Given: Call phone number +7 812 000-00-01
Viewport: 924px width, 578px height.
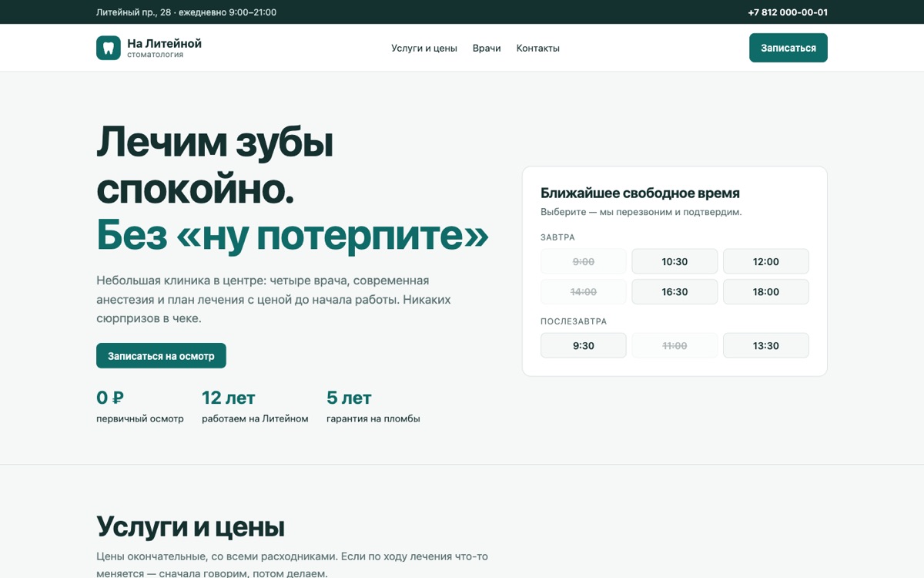Looking at the screenshot, I should click(788, 12).
